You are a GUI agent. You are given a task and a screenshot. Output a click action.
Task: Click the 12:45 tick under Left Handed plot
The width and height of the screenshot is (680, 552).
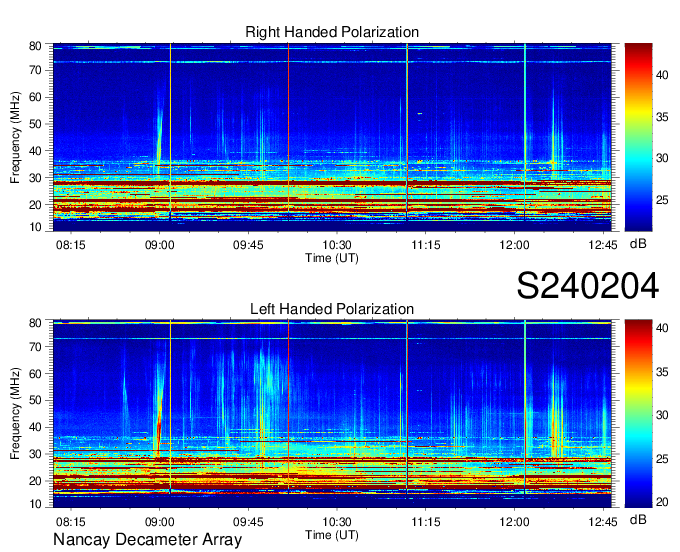click(603, 522)
